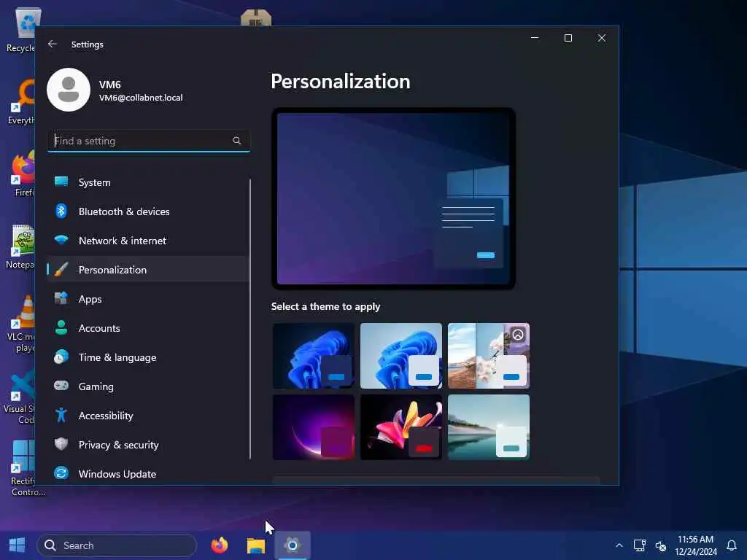Click the taskbar Search box
The height and width of the screenshot is (560, 747).
click(117, 545)
